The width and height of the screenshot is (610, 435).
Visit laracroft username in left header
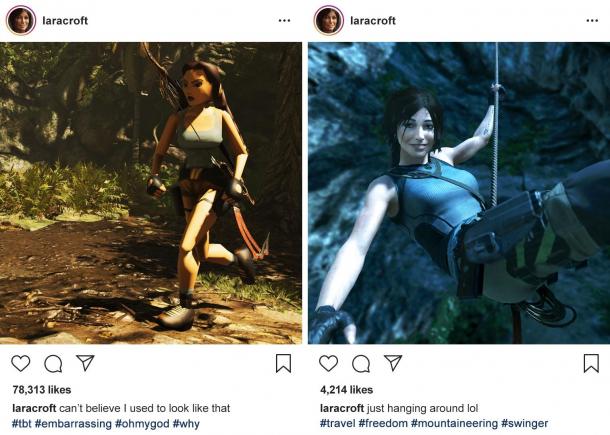(65, 21)
